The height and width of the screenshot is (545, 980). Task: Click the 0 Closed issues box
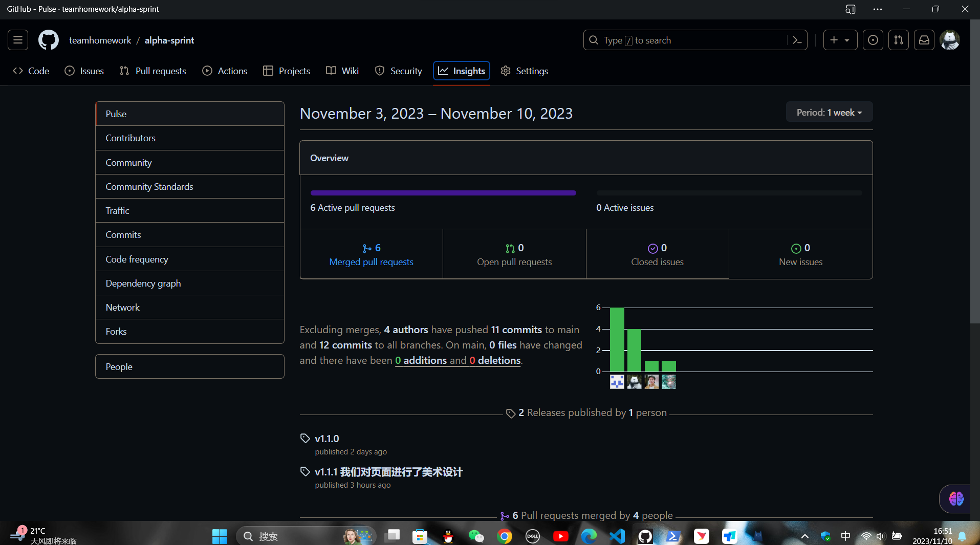tap(658, 254)
